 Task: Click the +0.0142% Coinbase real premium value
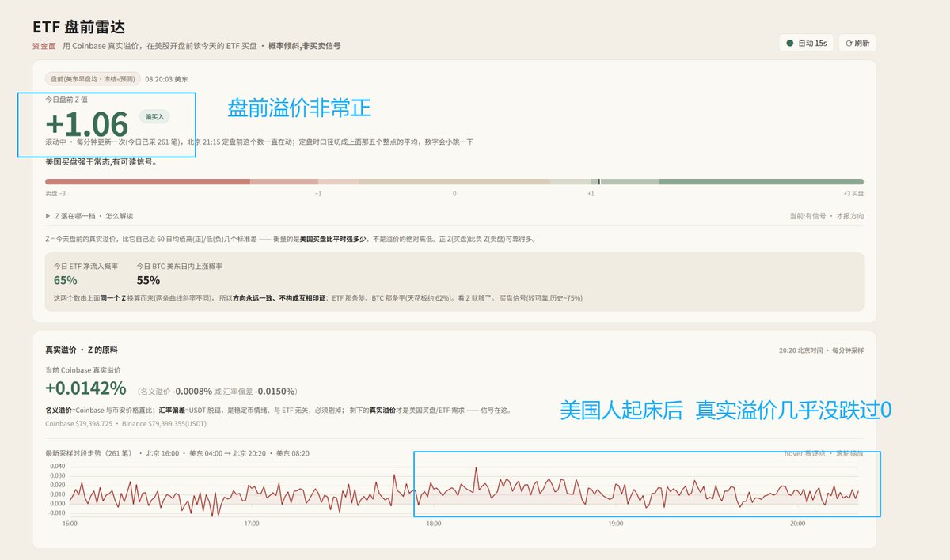(85, 388)
